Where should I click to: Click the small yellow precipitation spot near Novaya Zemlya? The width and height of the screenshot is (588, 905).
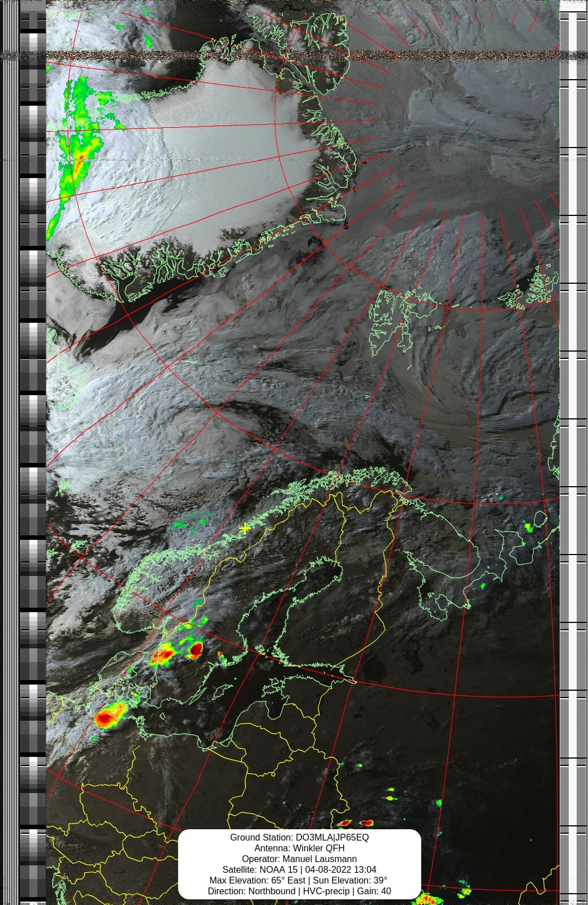click(528, 527)
